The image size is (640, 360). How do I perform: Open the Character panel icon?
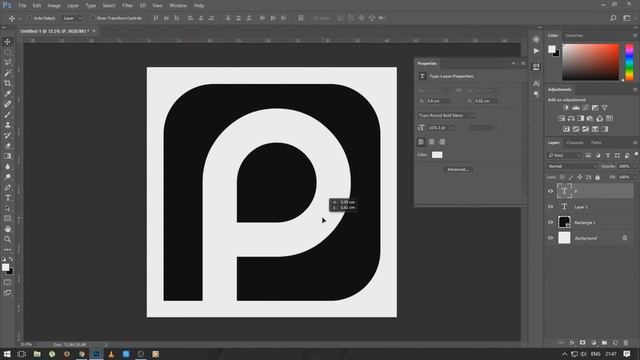[536, 83]
